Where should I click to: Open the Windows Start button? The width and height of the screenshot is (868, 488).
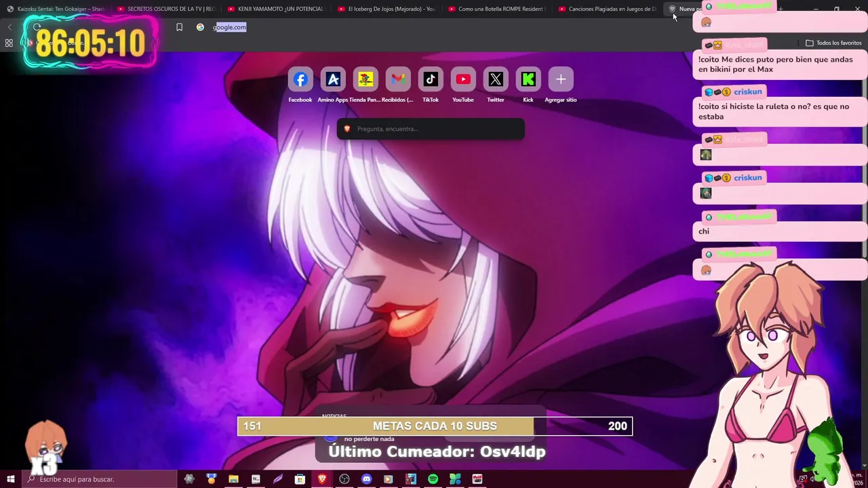pyautogui.click(x=10, y=479)
